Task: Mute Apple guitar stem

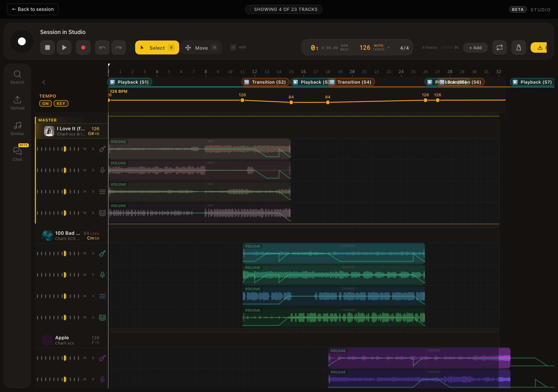Action: tap(85, 358)
